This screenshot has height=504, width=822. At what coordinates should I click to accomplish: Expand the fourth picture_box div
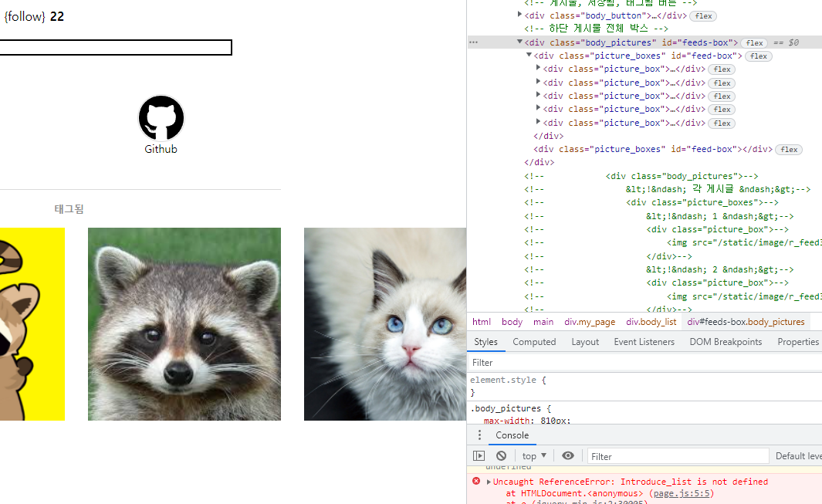(x=538, y=108)
